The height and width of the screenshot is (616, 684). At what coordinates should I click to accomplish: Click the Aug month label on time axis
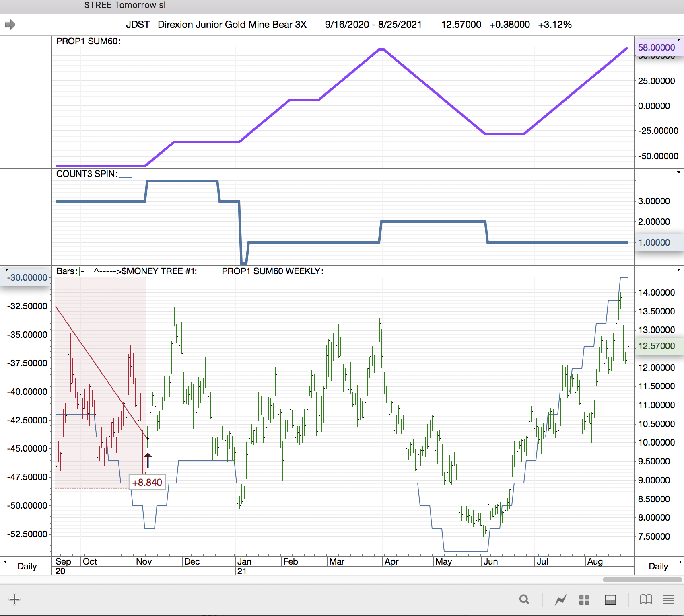[595, 562]
